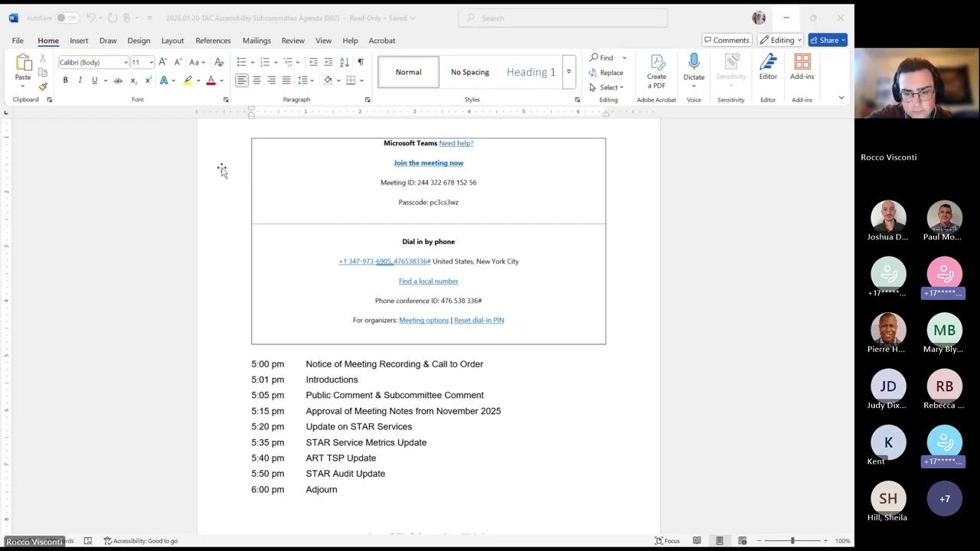The image size is (980, 551).
Task: Open the Insert ribbon tab
Action: pyautogui.click(x=79, y=41)
